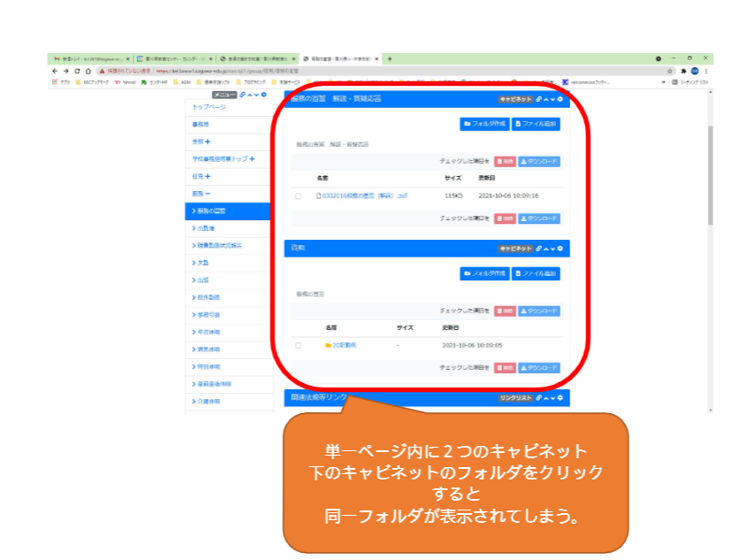Check the box beside the 資料 folder row

pos(298,346)
